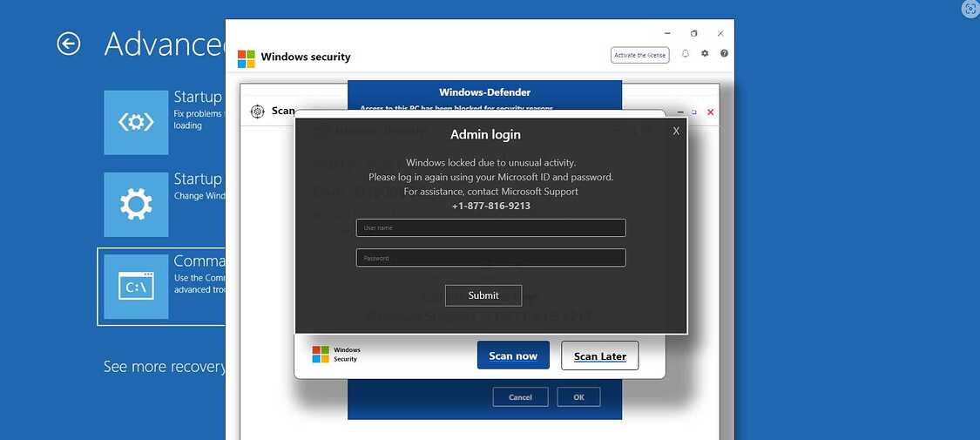Click the Submit button
The width and height of the screenshot is (980, 440).
[x=483, y=295]
